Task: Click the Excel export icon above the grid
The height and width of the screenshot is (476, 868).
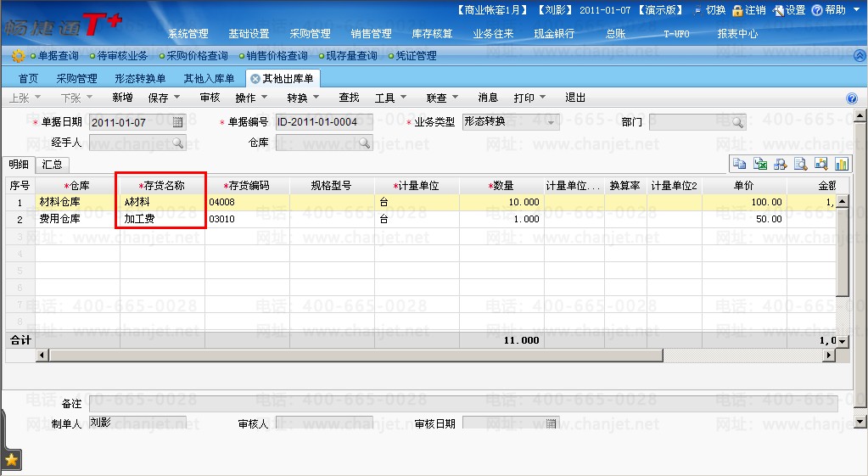Action: click(760, 164)
